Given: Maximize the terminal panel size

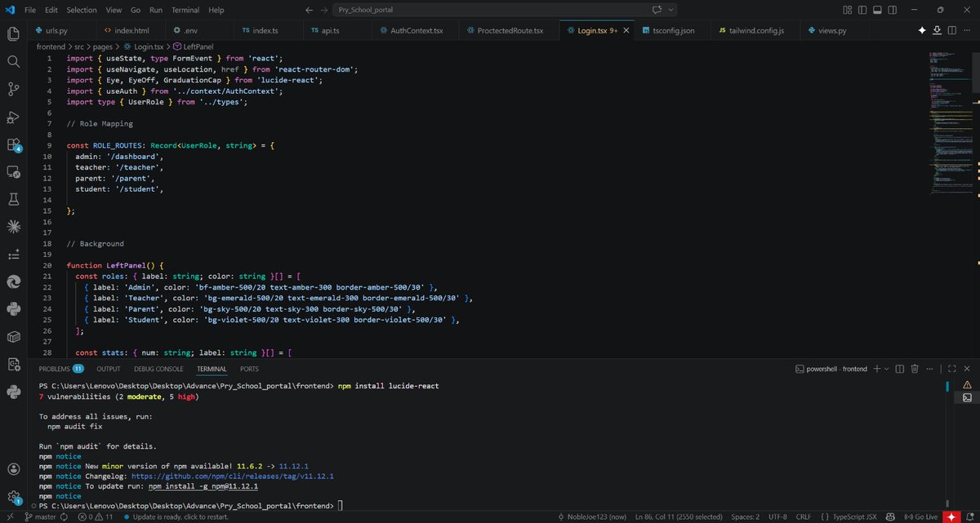Looking at the screenshot, I should click(x=952, y=369).
